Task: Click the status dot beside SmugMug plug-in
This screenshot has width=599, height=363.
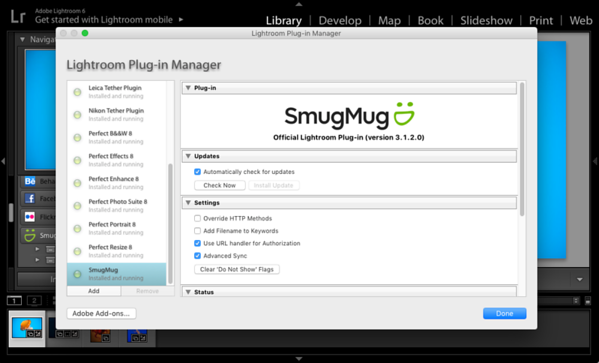Action: point(78,274)
